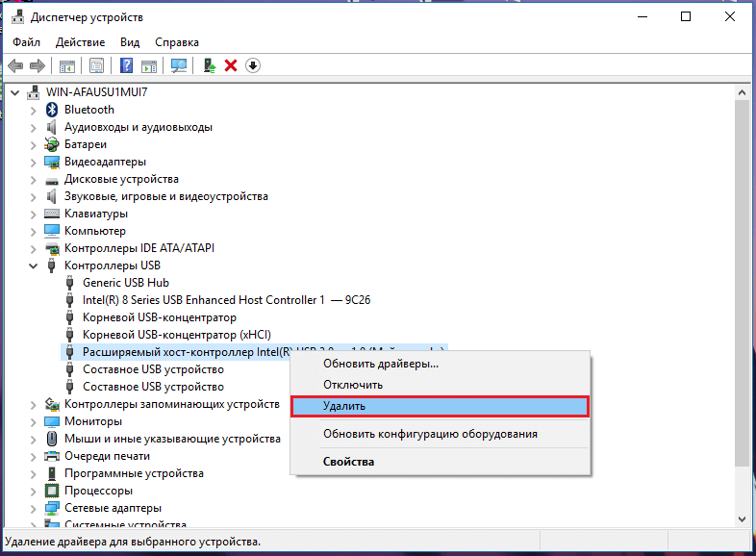Minimize the Диспетчер устройств window
Screen dimensions: 756x556
point(643,17)
